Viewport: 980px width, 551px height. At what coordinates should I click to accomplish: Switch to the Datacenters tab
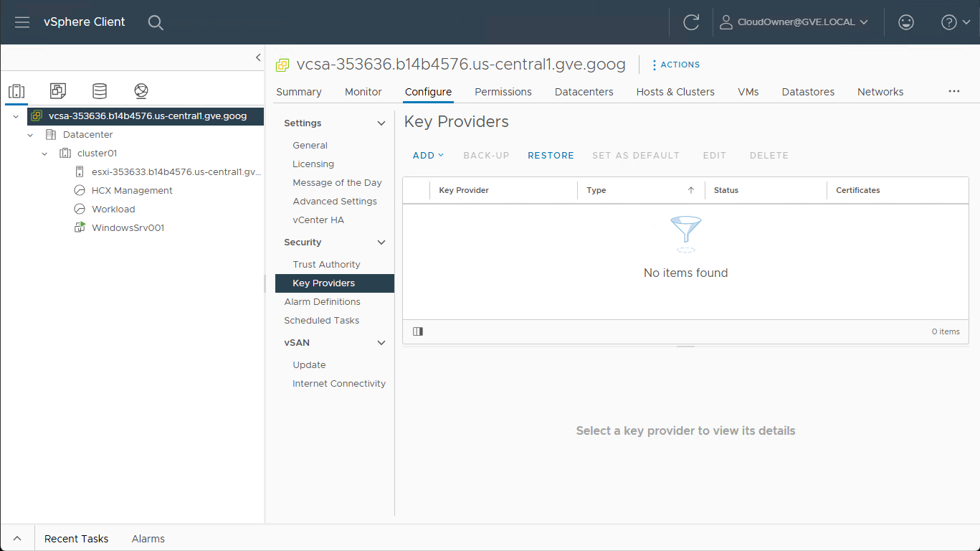click(x=584, y=92)
